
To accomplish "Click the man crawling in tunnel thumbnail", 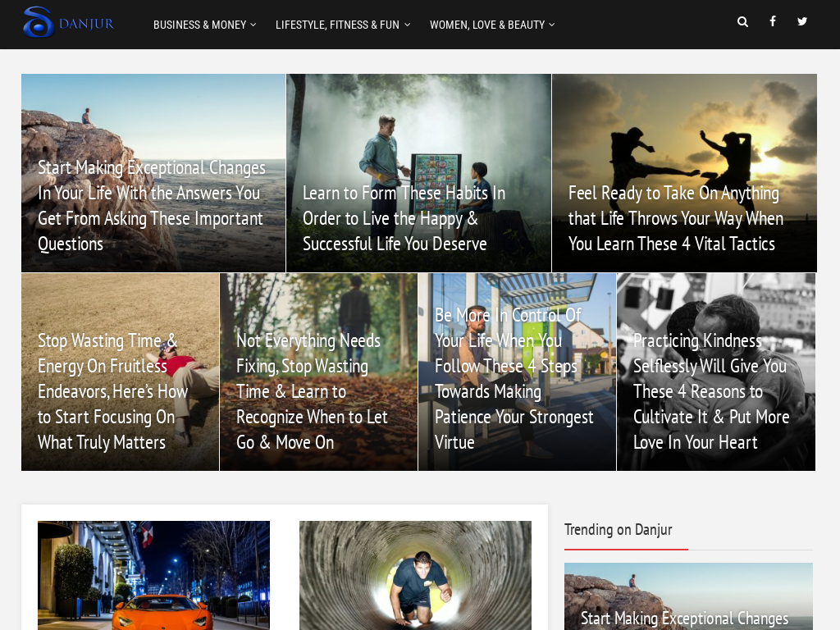I will click(x=415, y=575).
